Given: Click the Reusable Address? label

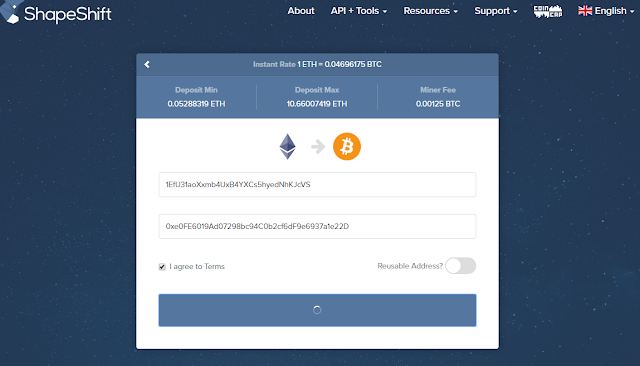Looking at the screenshot, I should click(x=410, y=266).
